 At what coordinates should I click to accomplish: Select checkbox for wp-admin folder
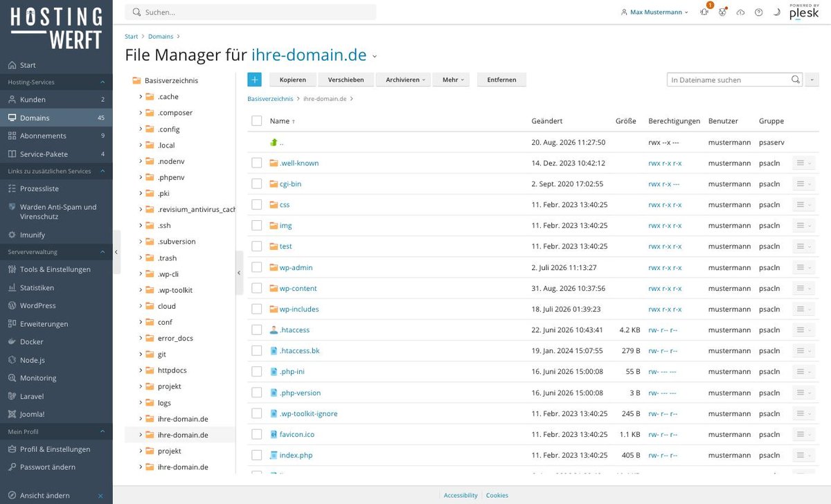click(256, 267)
